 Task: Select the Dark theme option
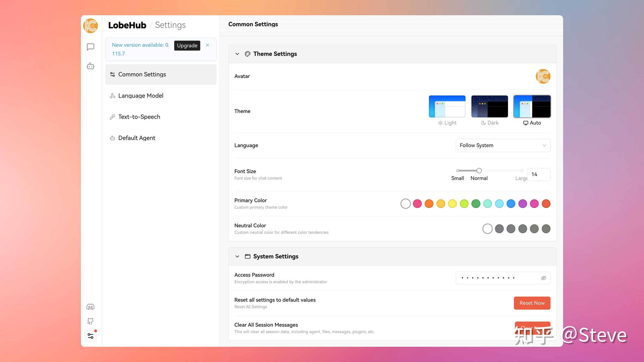[x=490, y=107]
